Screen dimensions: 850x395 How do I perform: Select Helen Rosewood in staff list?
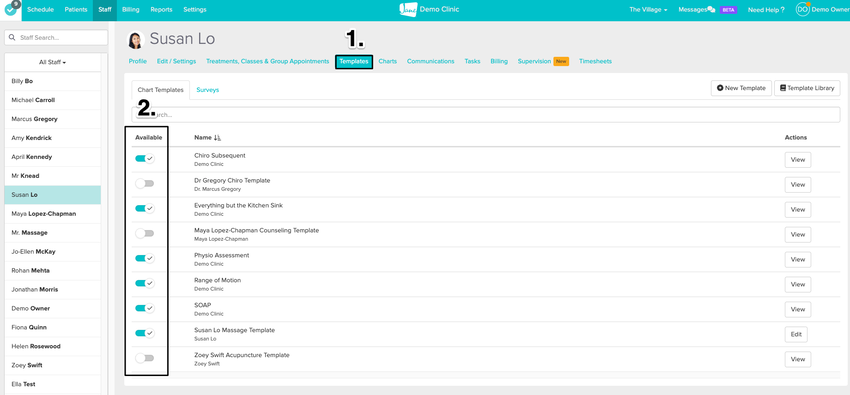click(x=53, y=347)
